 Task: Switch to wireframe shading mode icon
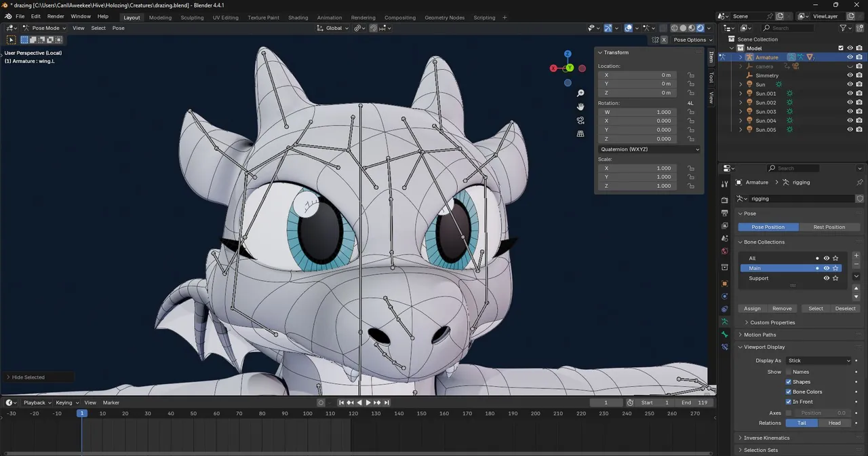pos(674,28)
